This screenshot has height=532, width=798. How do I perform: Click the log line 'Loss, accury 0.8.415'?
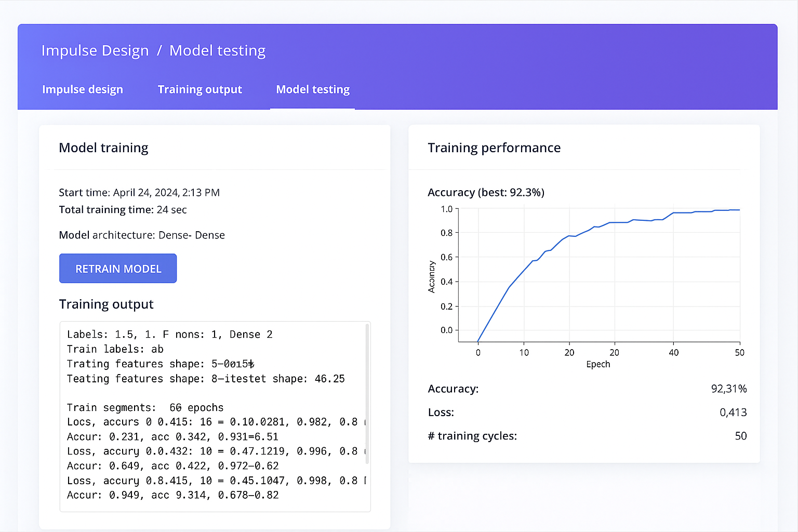tap(216, 481)
